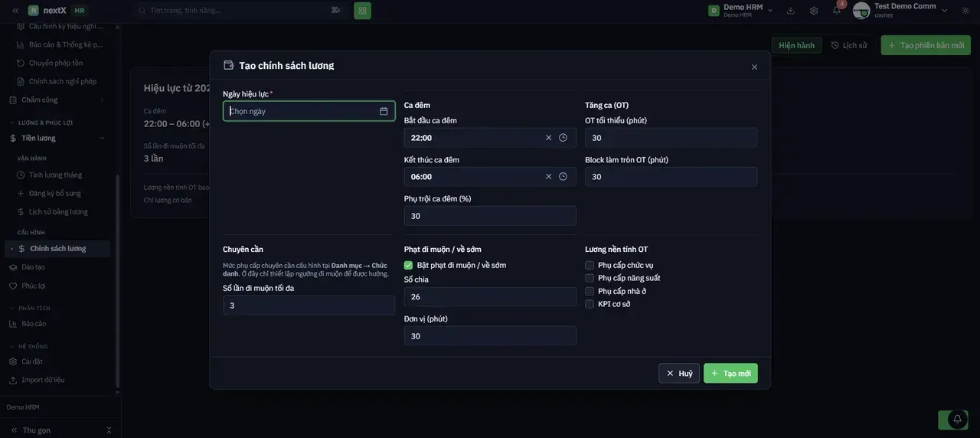Open the user avatar profile
Screen dimensions: 980x438
coord(861,11)
